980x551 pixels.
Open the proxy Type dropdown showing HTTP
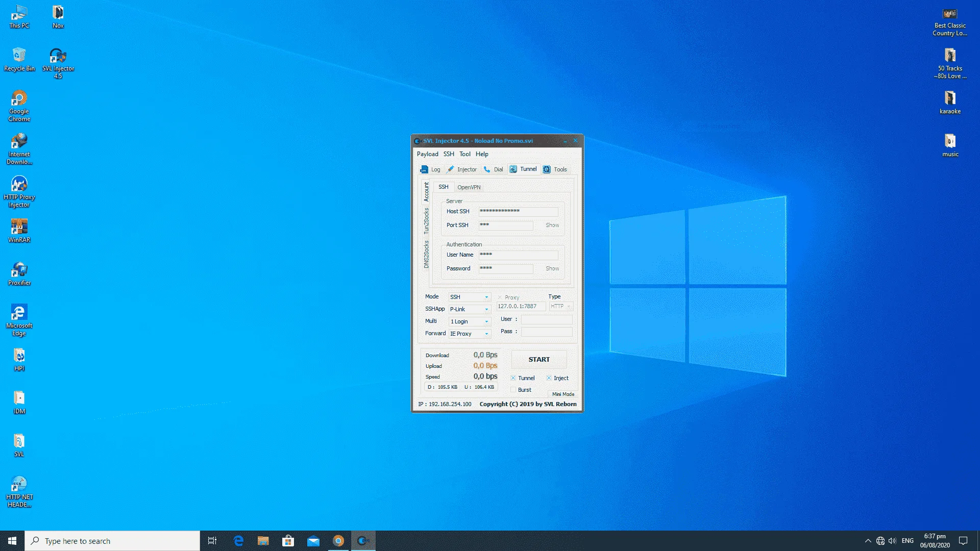560,307
